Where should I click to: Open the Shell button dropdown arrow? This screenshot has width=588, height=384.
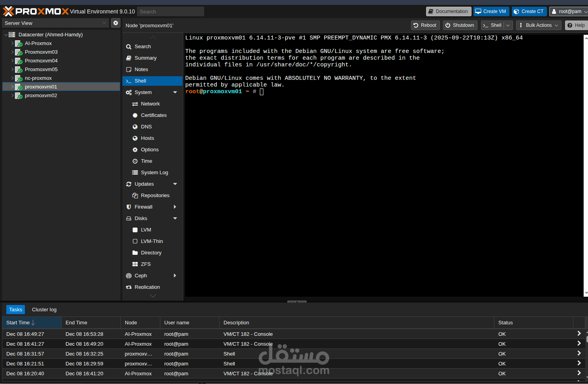tap(508, 25)
